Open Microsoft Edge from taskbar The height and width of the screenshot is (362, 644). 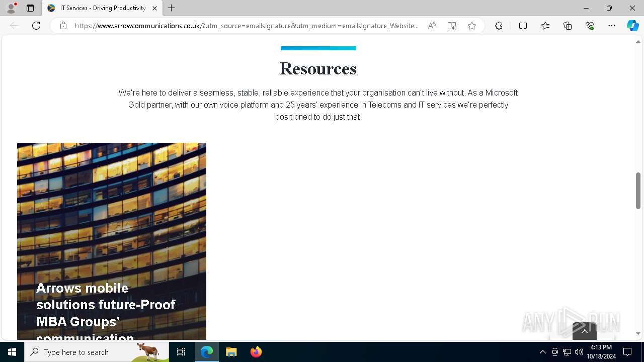207,352
